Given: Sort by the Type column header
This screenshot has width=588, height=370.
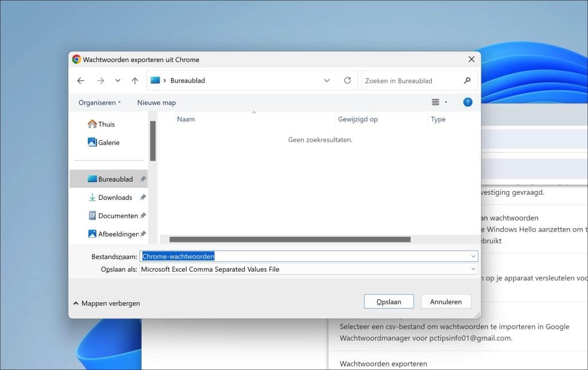Looking at the screenshot, I should tap(438, 120).
